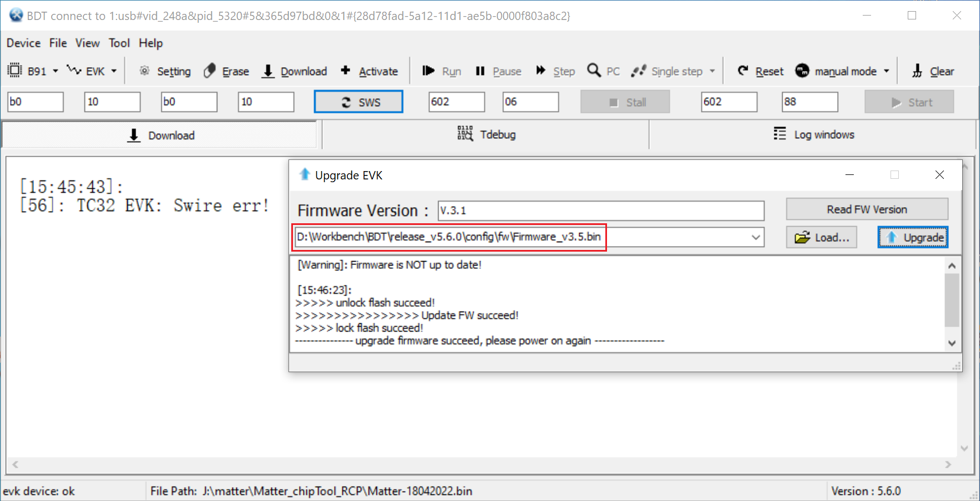Click the manual mode icon
The height and width of the screenshot is (501, 980).
click(802, 71)
